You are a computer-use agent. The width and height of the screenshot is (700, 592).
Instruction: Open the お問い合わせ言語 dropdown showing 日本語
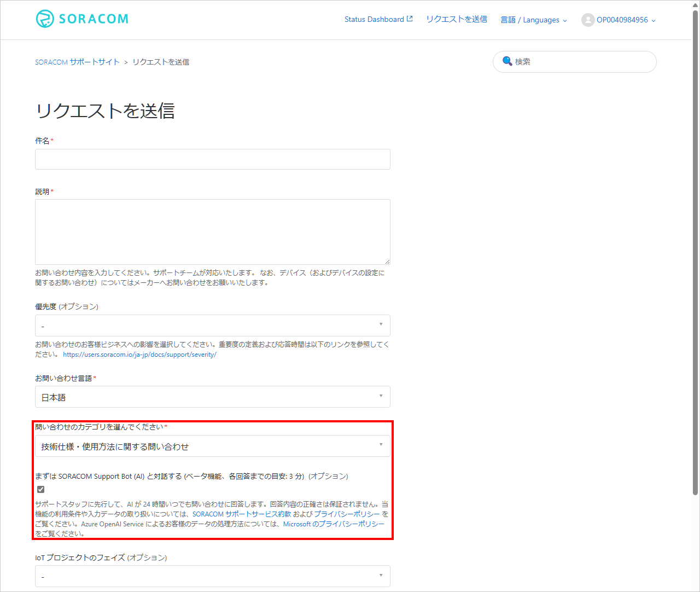pos(212,397)
